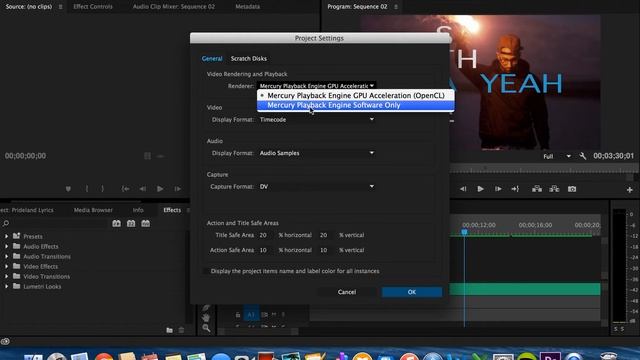Viewport: 640px width, 360px height.
Task: Click the OK button
Action: (411, 292)
